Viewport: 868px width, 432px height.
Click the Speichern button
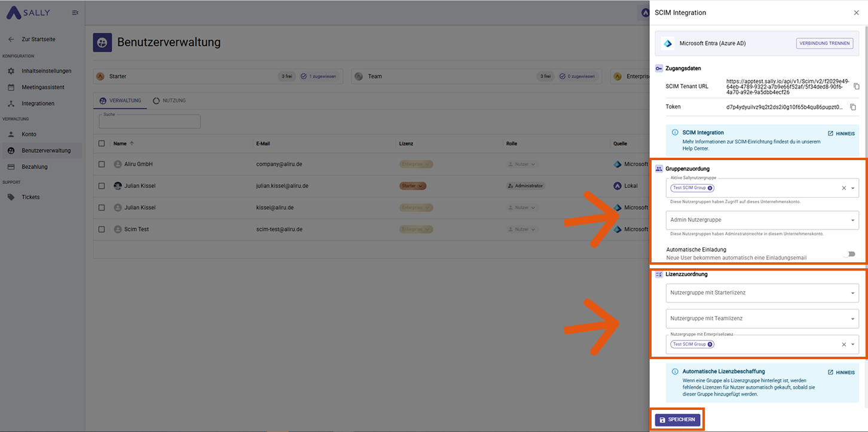coord(677,420)
